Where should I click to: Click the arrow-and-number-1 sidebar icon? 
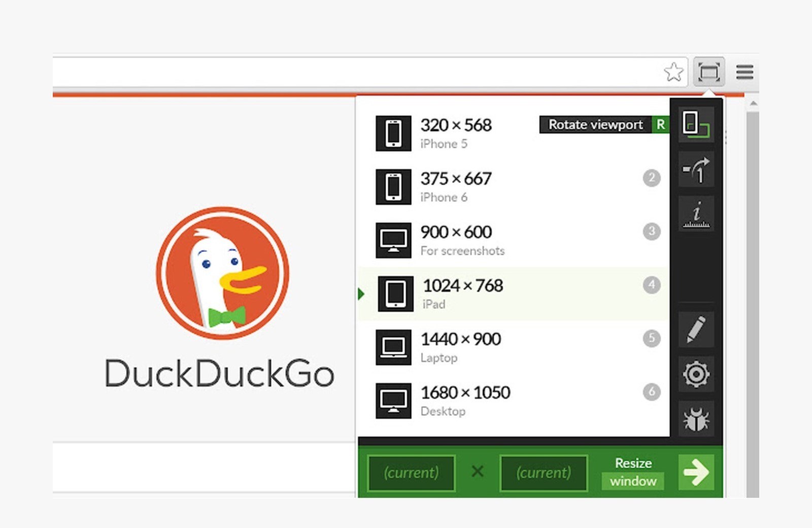696,170
